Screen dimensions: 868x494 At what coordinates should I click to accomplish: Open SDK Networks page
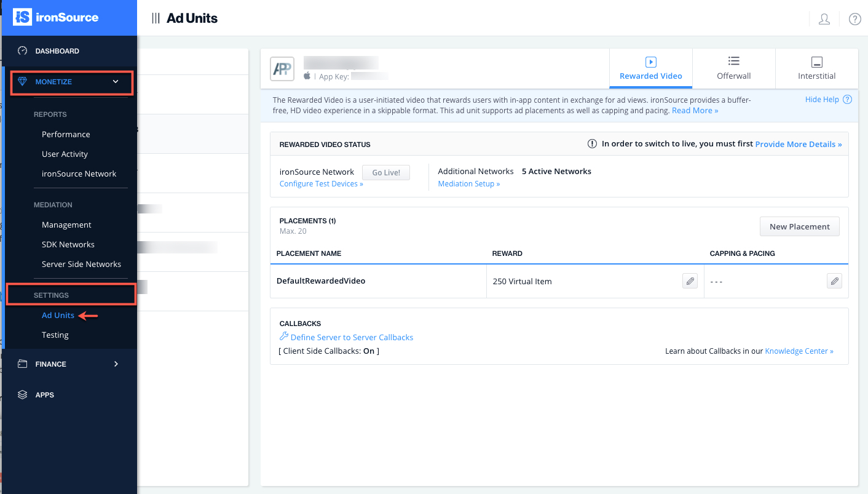pyautogui.click(x=68, y=244)
